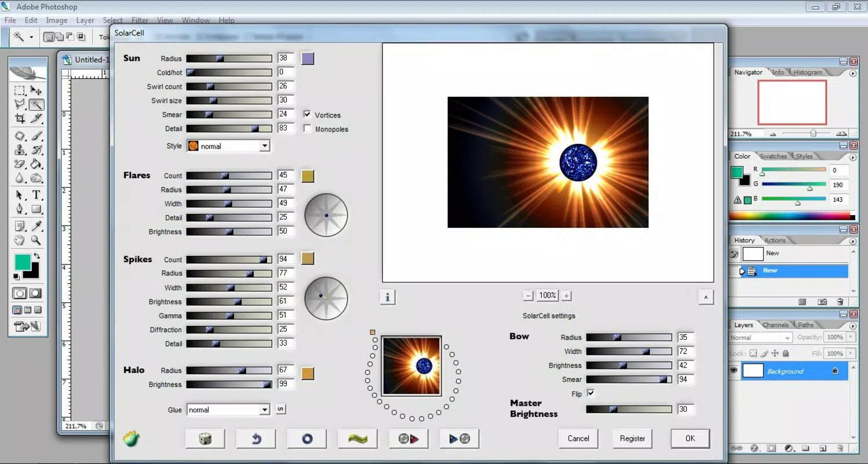
Task: Select the Eyedropper tool
Action: 37,226
